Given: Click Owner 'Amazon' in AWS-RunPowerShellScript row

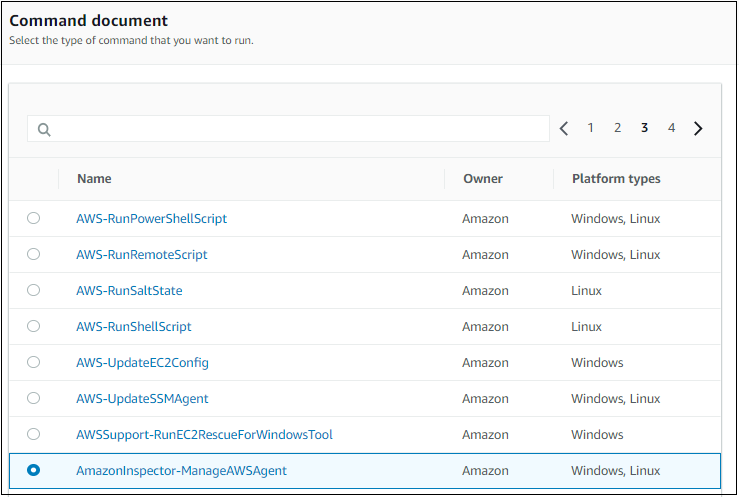Looking at the screenshot, I should (485, 219).
